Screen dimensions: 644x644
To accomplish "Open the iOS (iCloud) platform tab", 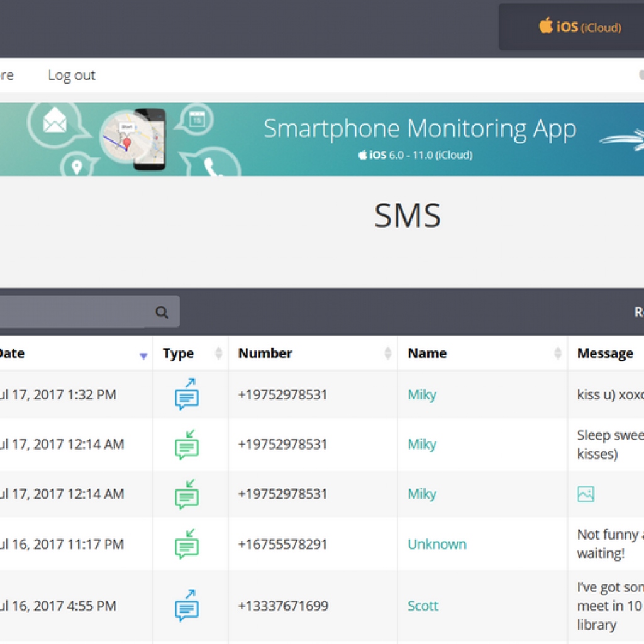I will [571, 27].
